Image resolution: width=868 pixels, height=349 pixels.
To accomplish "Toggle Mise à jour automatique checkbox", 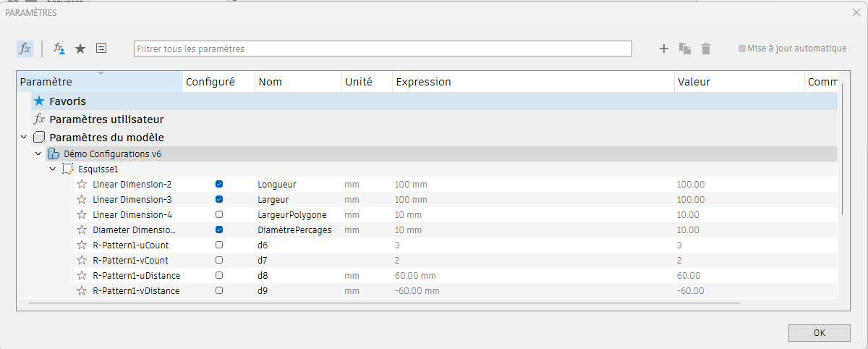I will point(742,49).
